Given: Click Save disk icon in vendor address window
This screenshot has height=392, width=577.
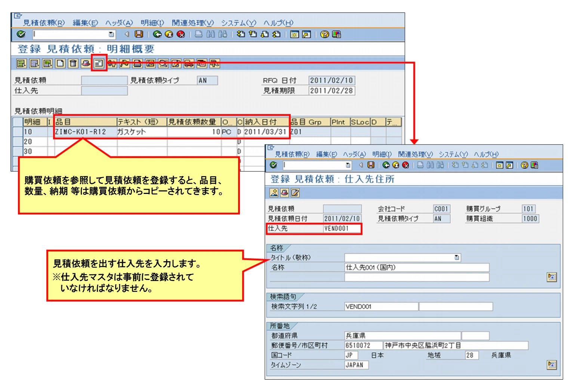Looking at the screenshot, I should pos(371,165).
